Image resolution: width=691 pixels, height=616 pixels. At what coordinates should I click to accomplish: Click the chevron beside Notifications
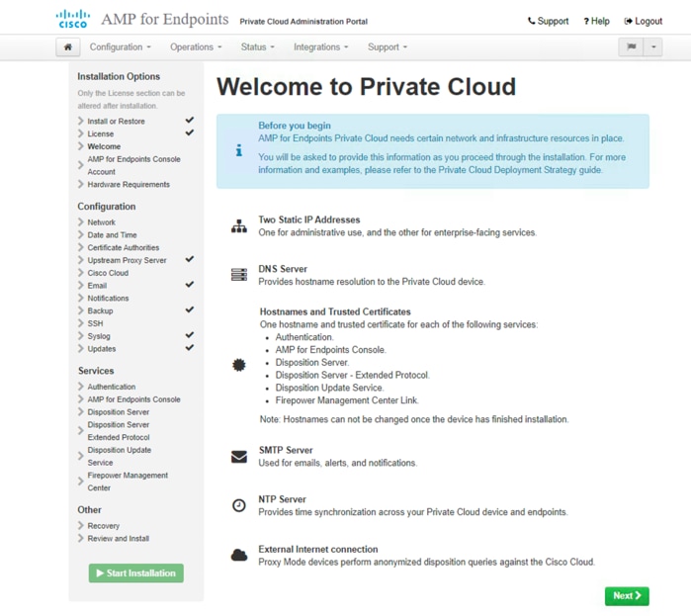81,298
